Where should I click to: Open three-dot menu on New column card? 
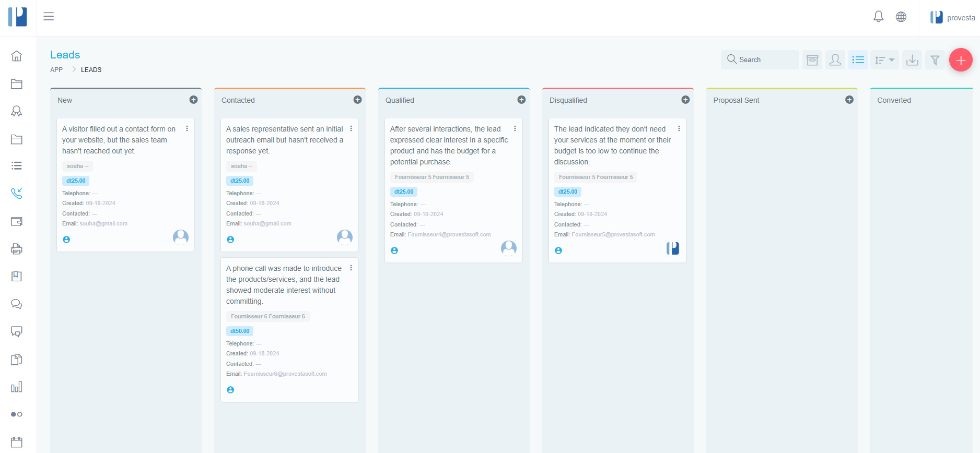point(187,128)
